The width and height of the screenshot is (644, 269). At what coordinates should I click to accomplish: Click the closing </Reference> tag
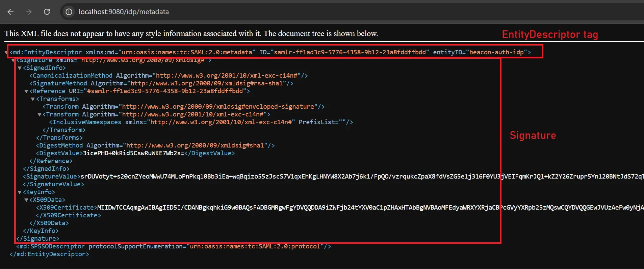click(51, 161)
